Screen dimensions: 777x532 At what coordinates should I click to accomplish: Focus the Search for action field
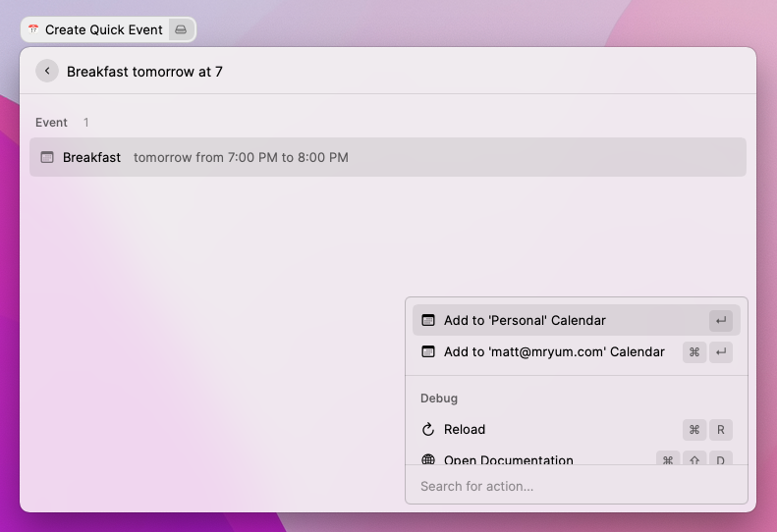(576, 486)
